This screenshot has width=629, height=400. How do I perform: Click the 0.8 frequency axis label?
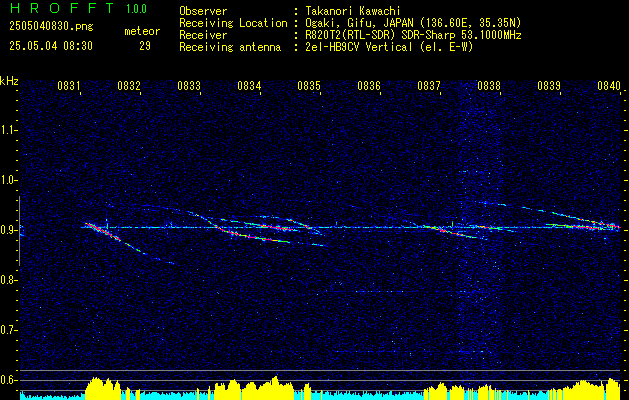click(8, 280)
